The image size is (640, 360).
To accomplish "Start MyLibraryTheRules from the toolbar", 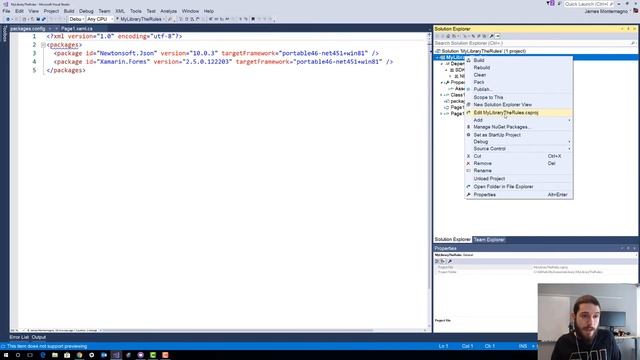I will [139, 19].
